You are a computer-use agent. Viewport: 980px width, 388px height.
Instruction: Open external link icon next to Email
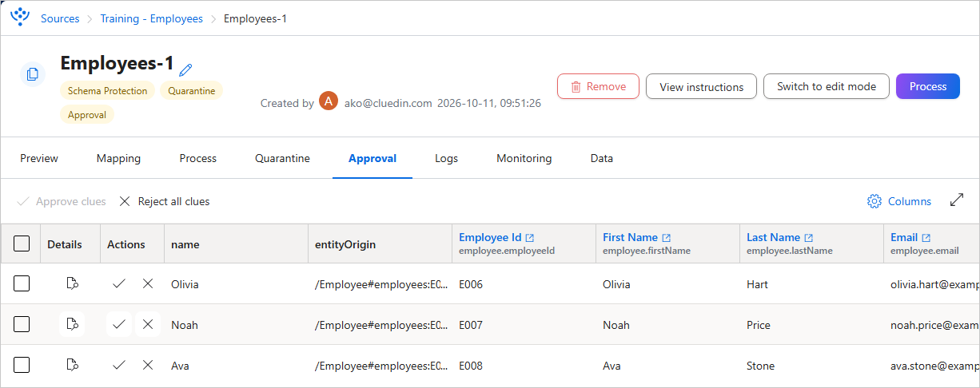(926, 238)
